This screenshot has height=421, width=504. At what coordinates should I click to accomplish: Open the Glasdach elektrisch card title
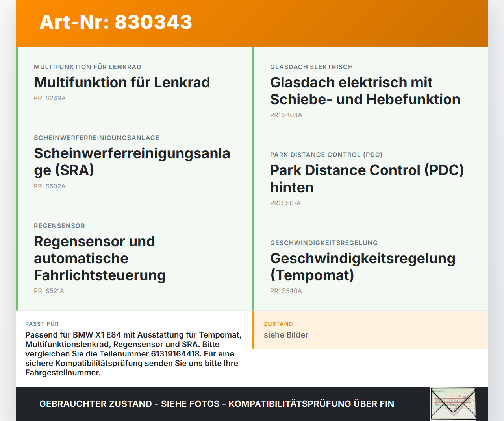[365, 91]
